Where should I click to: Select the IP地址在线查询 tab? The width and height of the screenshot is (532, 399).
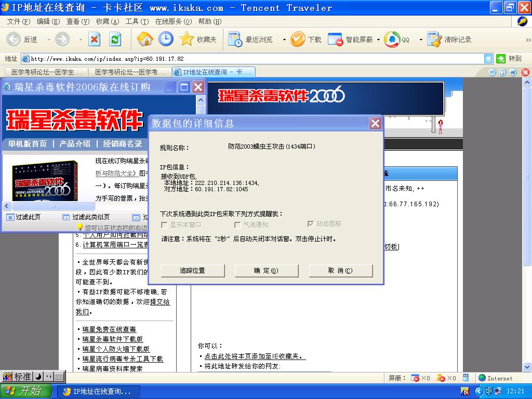coord(214,72)
